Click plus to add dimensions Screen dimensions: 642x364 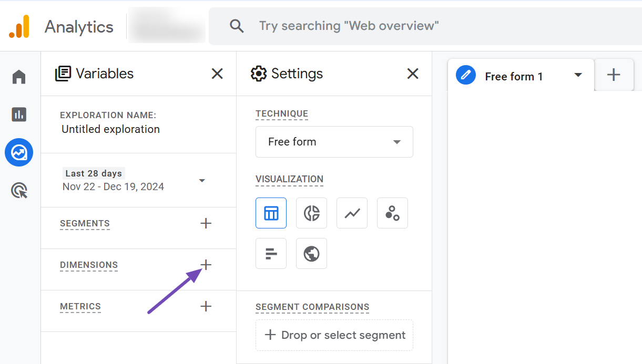tap(206, 265)
